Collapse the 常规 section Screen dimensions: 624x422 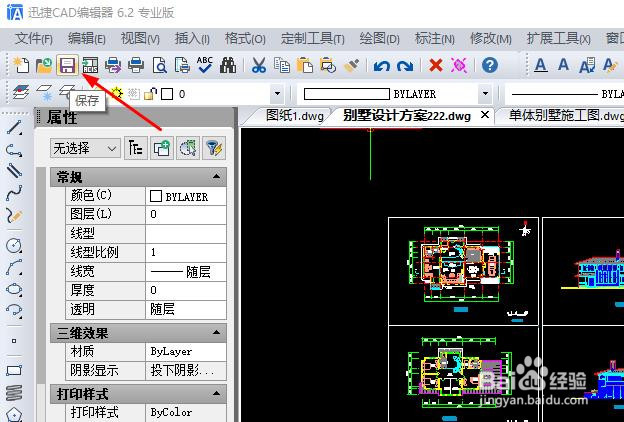point(216,176)
